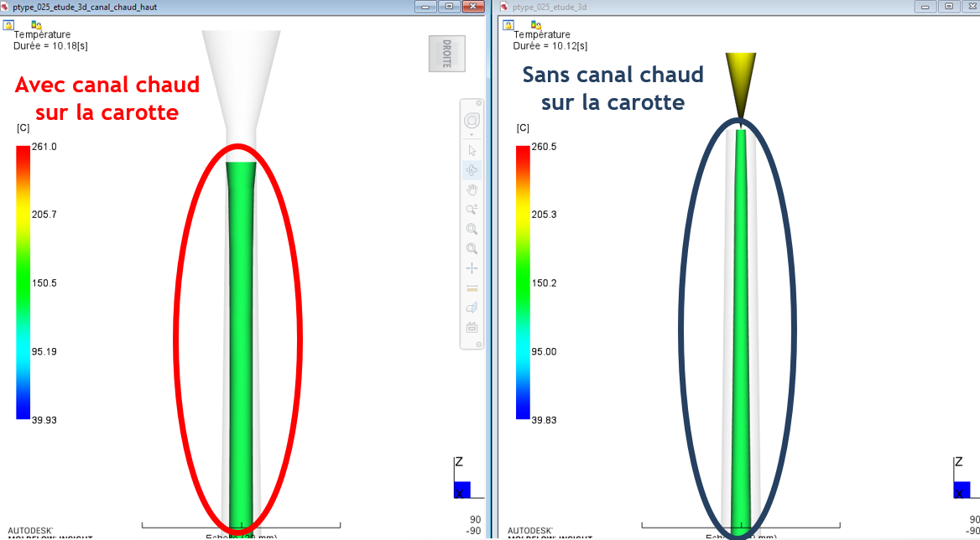Screen dimensions: 980x540
Task: Close the floating navigation bar
Action: click(x=478, y=102)
